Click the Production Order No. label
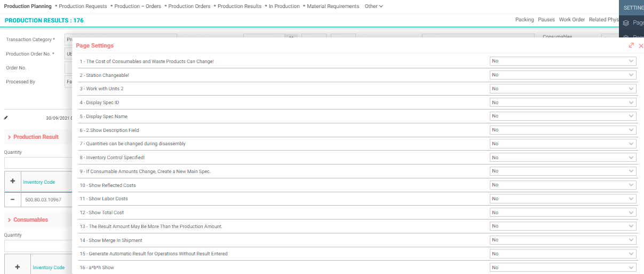644x274 pixels. (30, 54)
